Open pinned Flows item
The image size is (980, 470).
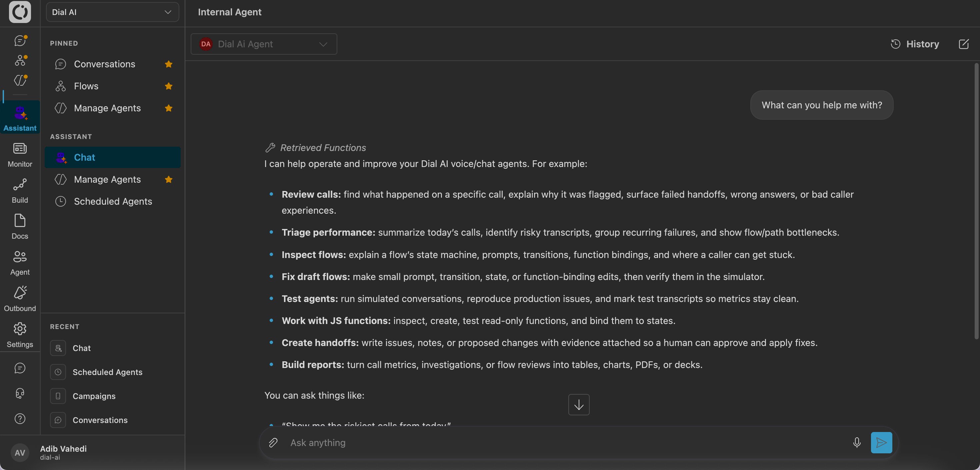coord(113,86)
